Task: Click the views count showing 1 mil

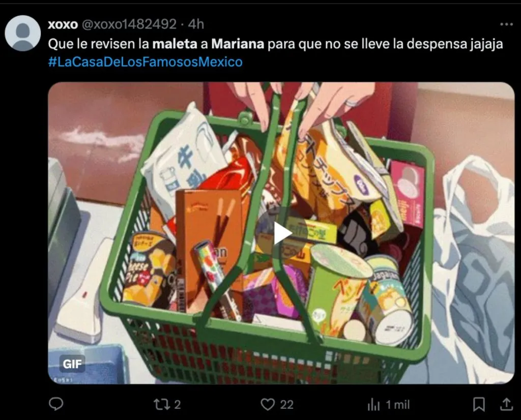Action: click(x=397, y=405)
